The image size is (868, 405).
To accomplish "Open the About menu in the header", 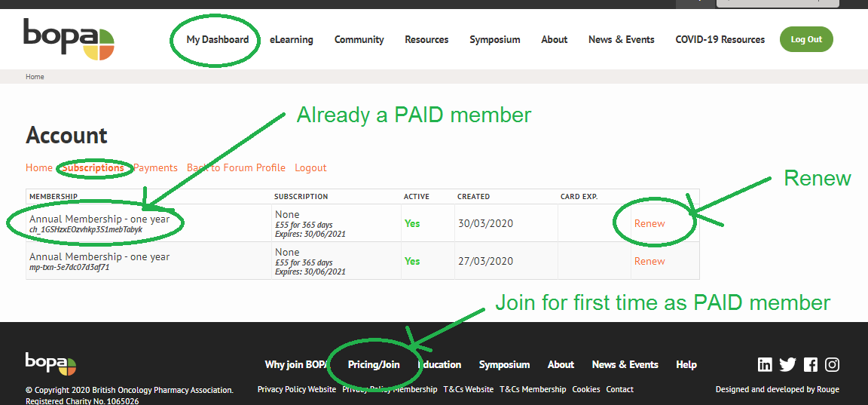I will pos(554,39).
